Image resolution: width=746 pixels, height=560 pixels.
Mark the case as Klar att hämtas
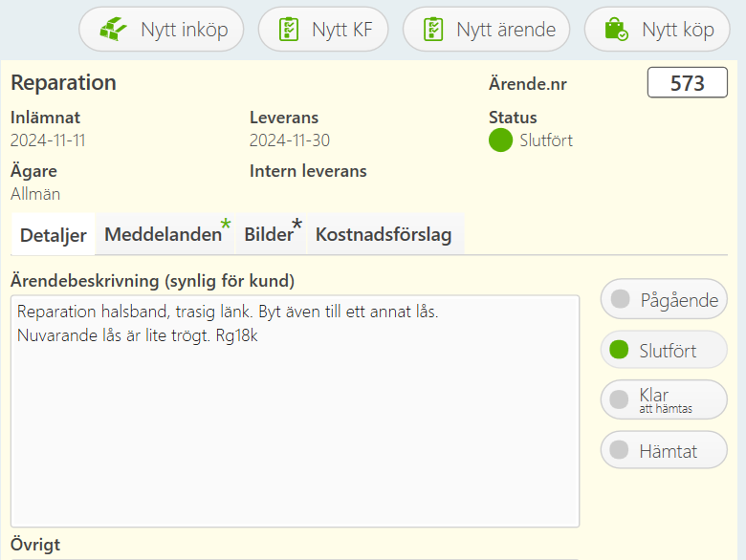(x=664, y=399)
